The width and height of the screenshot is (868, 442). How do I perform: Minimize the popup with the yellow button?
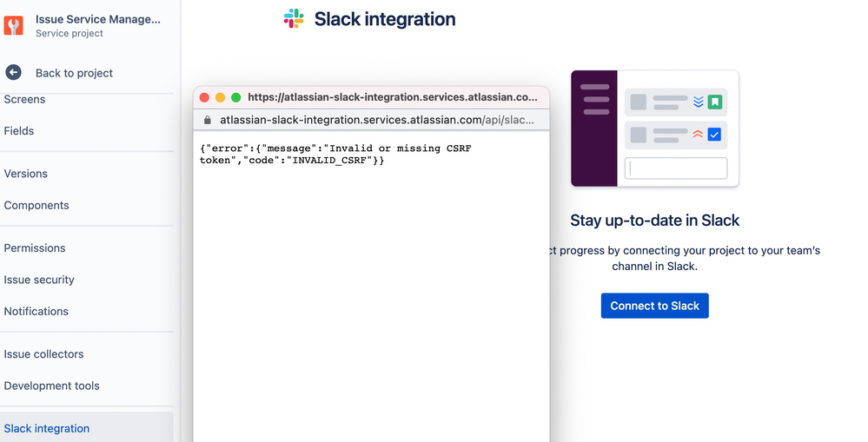pyautogui.click(x=220, y=97)
